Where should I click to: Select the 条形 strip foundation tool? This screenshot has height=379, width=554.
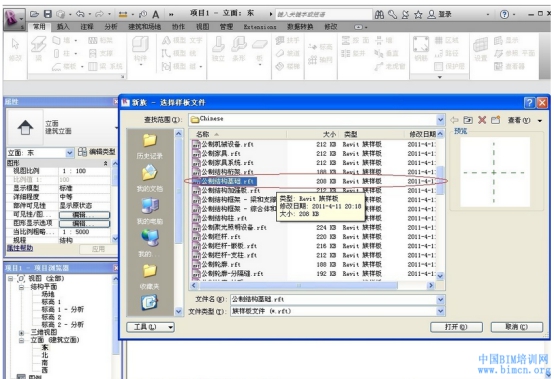(x=239, y=49)
